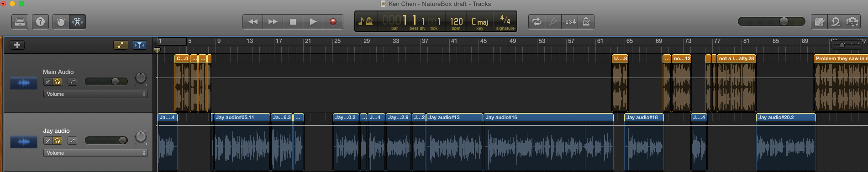Toggle Show Automation yellow button
The width and height of the screenshot is (868, 172).
click(x=121, y=45)
